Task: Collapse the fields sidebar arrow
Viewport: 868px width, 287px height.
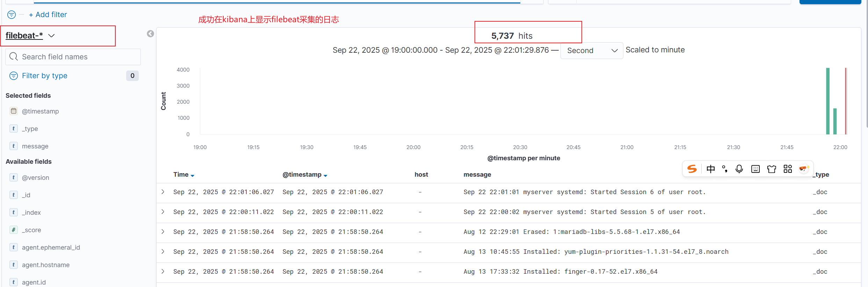Action: click(150, 34)
